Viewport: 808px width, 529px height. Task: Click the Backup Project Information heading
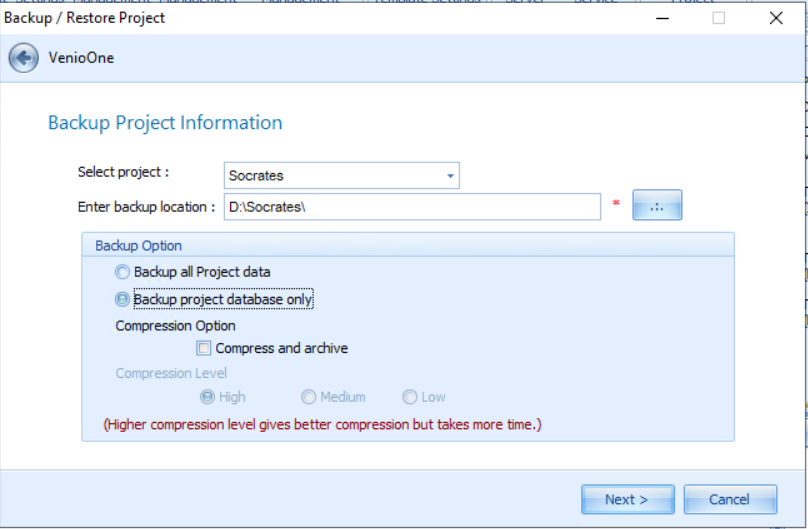click(x=165, y=123)
